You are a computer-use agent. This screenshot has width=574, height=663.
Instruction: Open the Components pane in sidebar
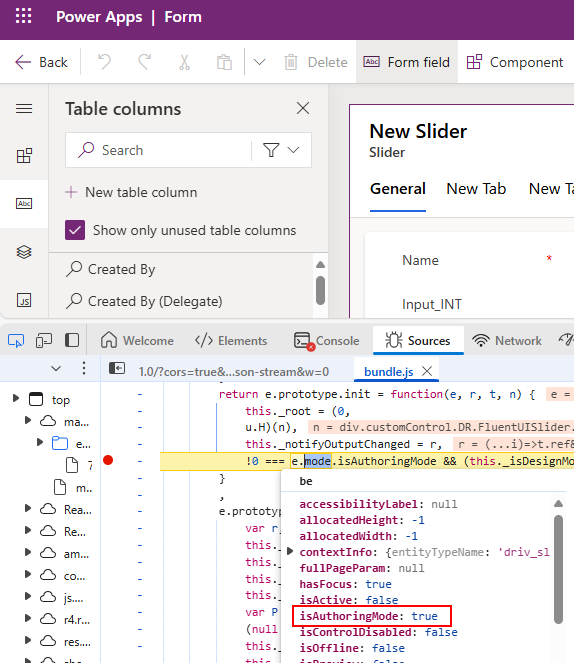click(x=24, y=156)
